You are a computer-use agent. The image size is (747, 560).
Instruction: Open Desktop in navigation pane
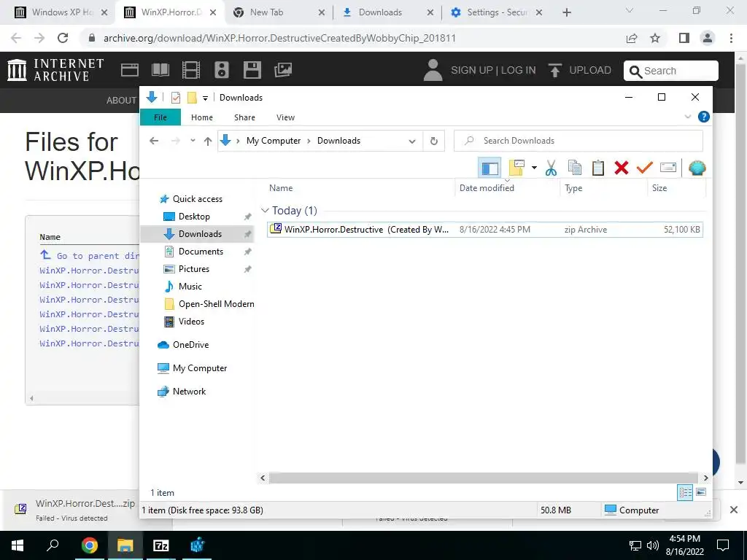click(194, 217)
